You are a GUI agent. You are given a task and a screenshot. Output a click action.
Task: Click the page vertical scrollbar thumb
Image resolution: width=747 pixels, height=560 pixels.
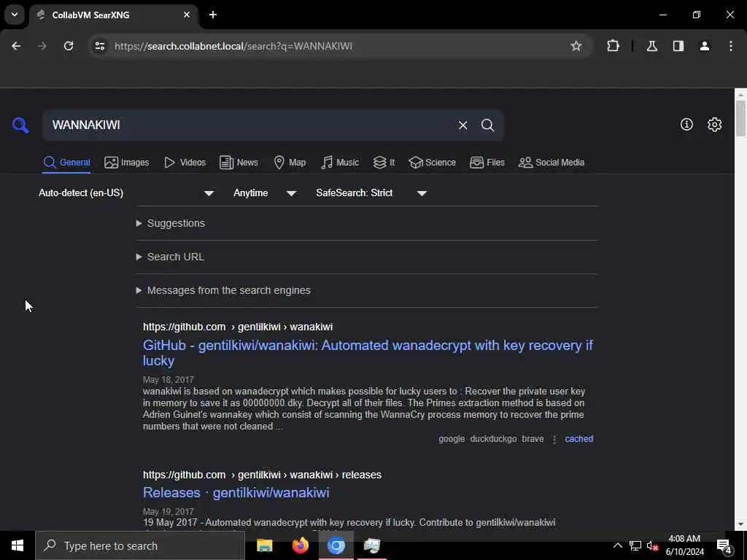click(740, 118)
